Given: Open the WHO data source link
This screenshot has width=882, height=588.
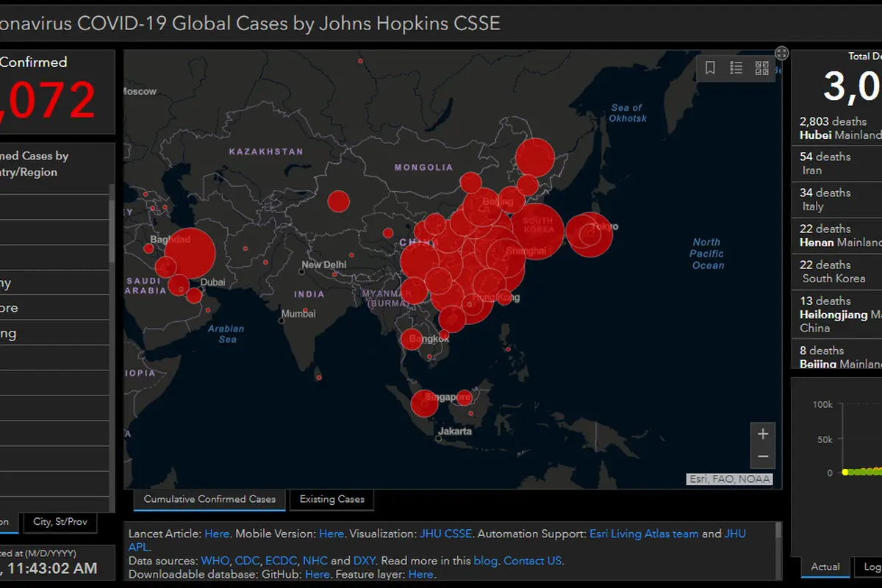Looking at the screenshot, I should (215, 561).
